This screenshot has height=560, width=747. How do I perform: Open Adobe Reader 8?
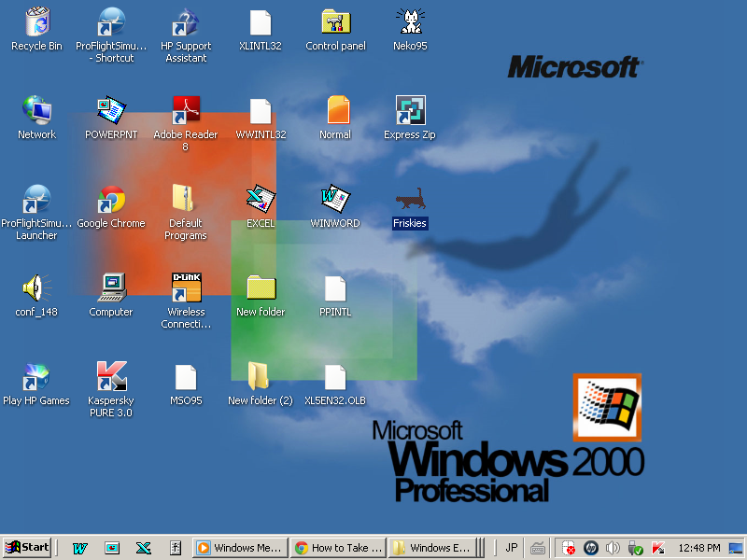(x=185, y=112)
